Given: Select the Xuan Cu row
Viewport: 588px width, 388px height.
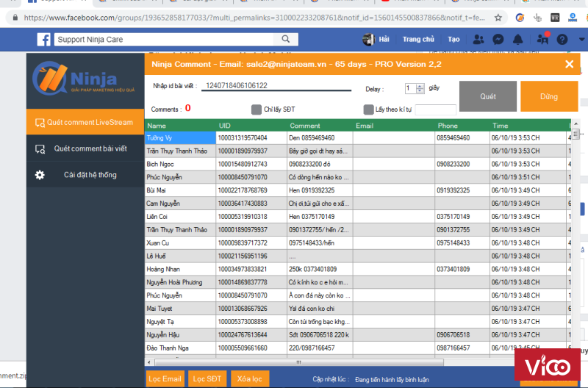Looking at the screenshot, I should coord(358,243).
